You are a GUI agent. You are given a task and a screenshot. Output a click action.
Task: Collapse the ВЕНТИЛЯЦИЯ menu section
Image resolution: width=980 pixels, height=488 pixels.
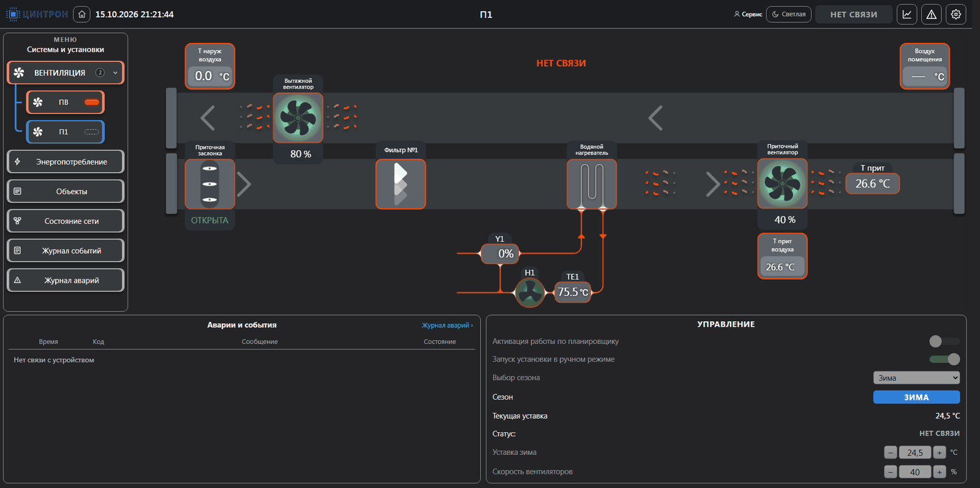tap(115, 72)
